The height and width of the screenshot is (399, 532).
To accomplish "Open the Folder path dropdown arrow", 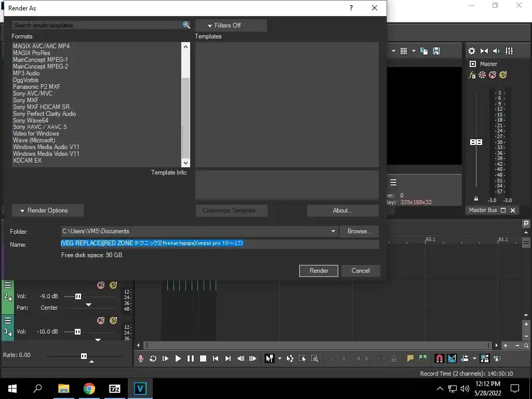I will click(333, 231).
